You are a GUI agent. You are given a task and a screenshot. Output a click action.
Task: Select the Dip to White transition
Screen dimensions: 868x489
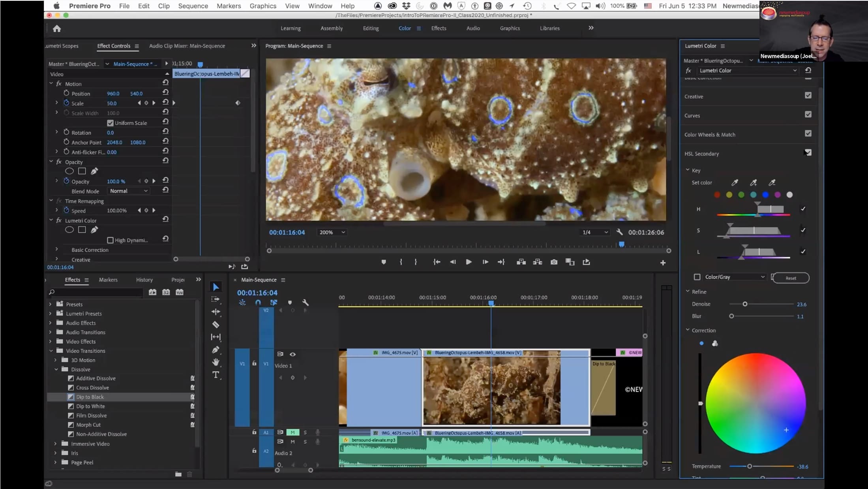pos(90,406)
